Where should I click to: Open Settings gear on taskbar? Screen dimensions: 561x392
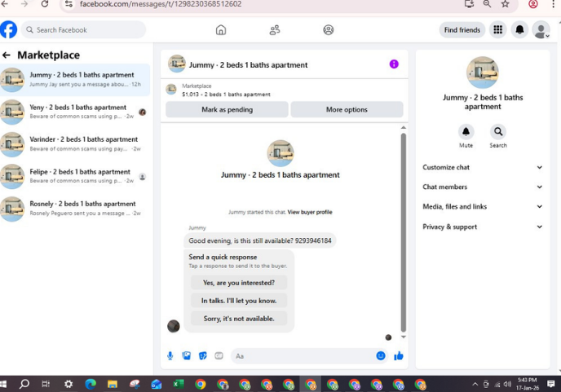(x=68, y=384)
